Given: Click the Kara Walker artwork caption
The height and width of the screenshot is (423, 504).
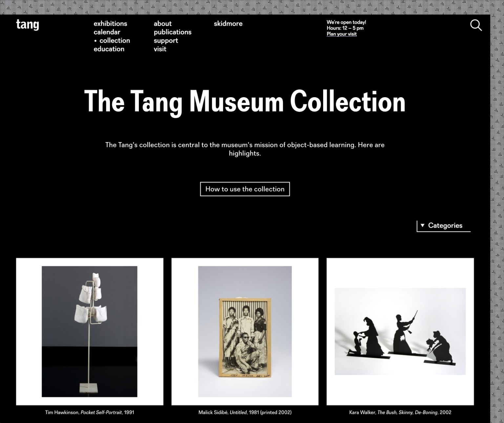Looking at the screenshot, I should [x=400, y=412].
